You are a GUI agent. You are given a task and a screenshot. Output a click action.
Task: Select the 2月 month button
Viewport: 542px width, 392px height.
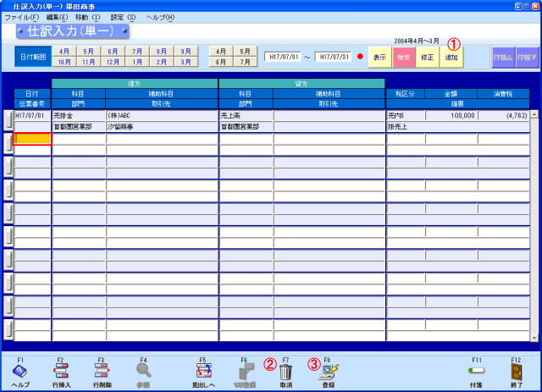coord(162,62)
